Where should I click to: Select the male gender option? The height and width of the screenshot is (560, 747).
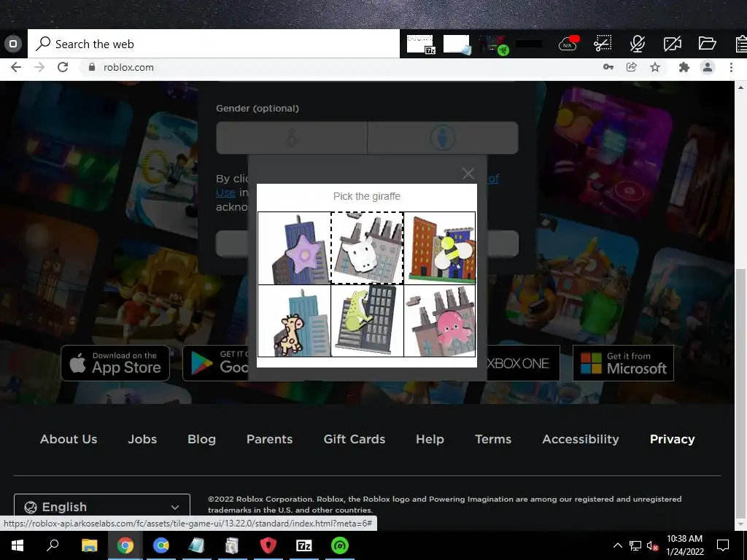click(443, 138)
